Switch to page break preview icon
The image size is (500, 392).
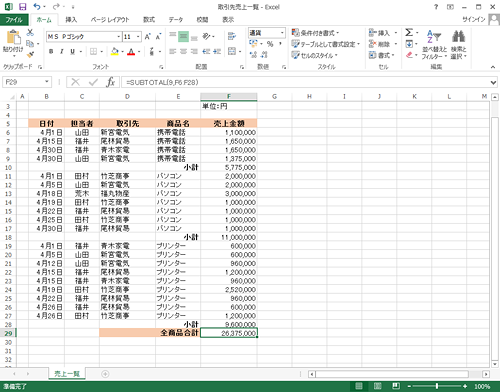[396, 386]
